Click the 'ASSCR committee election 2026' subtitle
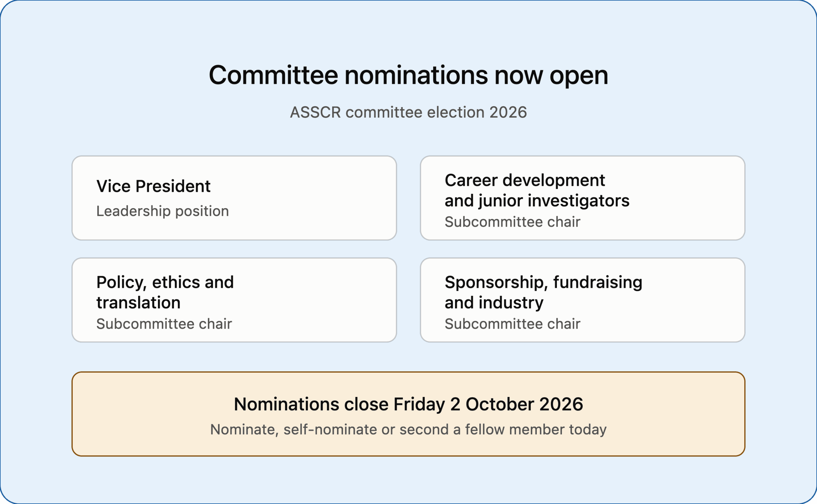Image resolution: width=817 pixels, height=504 pixels. (408, 112)
